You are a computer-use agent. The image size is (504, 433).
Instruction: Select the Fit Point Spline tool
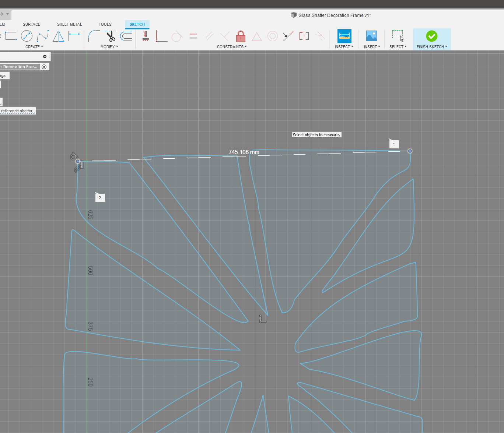click(x=43, y=36)
